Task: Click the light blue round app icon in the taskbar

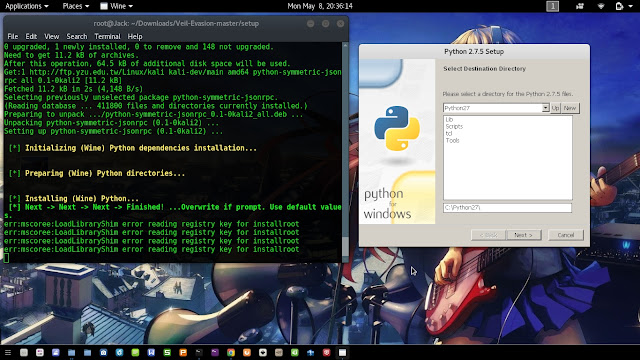Action: pos(119,352)
